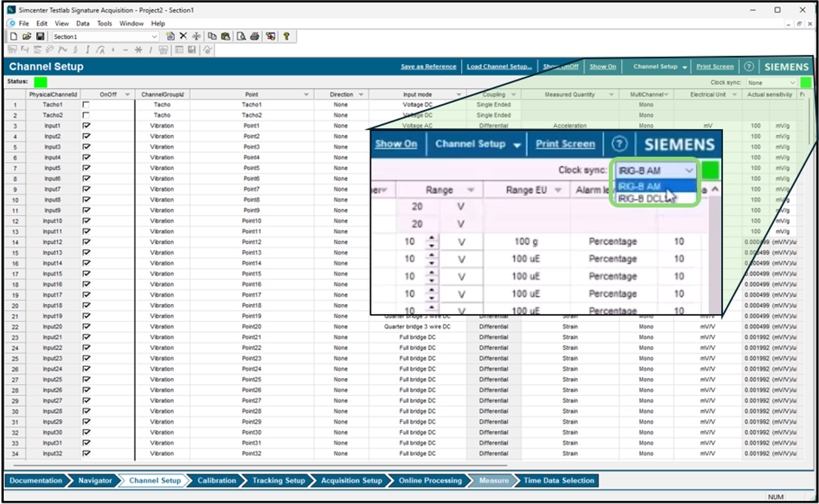This screenshot has width=819, height=504.
Task: Open the Navigator workflow tab
Action: click(95, 480)
